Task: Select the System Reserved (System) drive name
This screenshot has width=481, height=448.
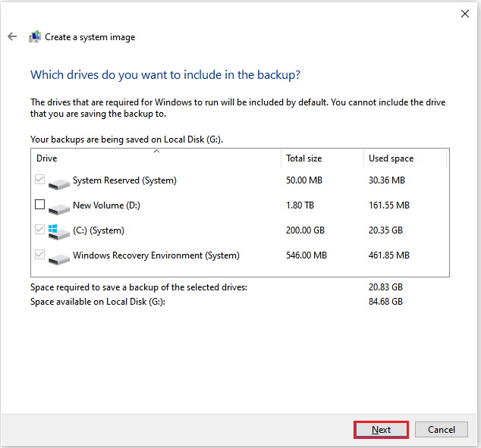Action: pyautogui.click(x=124, y=180)
